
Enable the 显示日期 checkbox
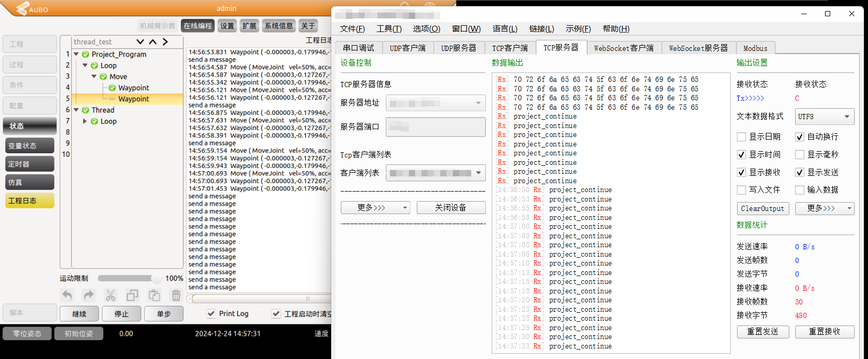click(x=741, y=137)
